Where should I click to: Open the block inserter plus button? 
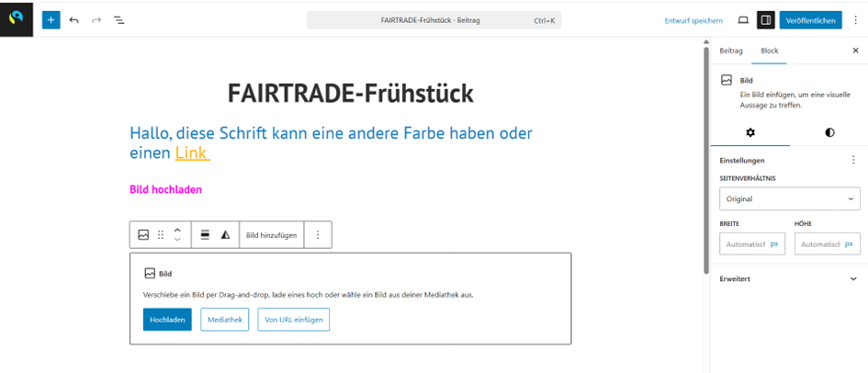[x=51, y=20]
